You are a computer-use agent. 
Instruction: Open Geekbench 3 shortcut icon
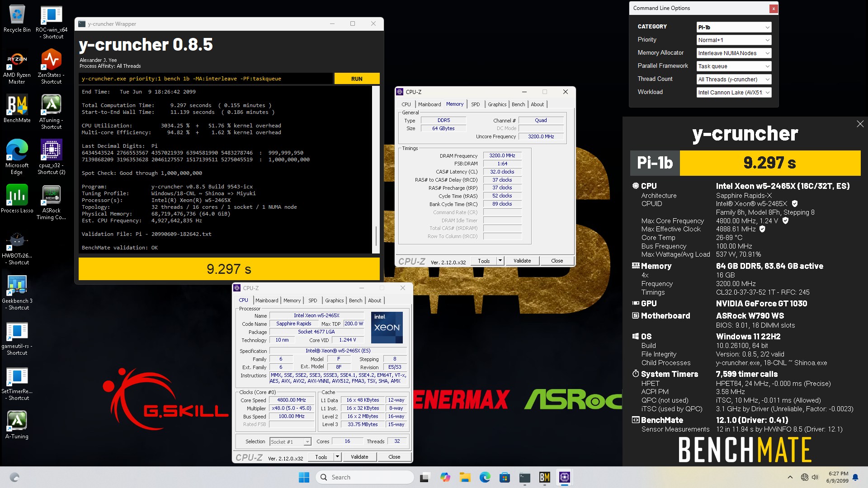(17, 293)
